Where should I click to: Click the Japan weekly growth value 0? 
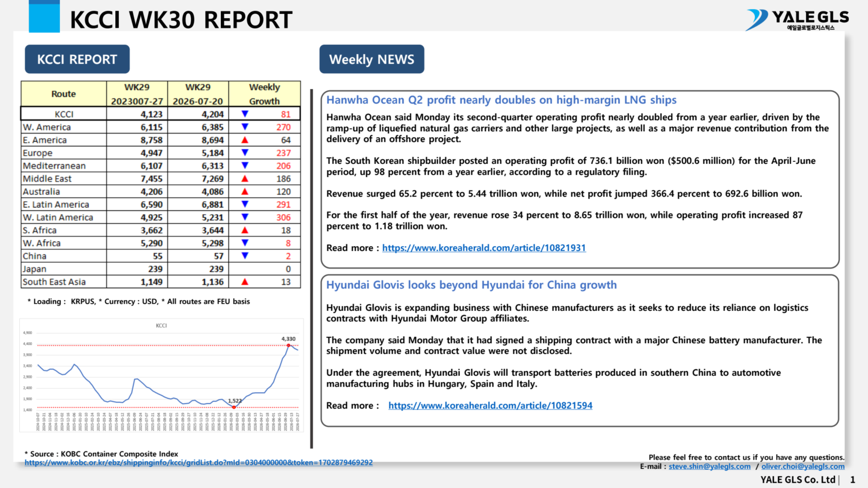click(x=288, y=269)
